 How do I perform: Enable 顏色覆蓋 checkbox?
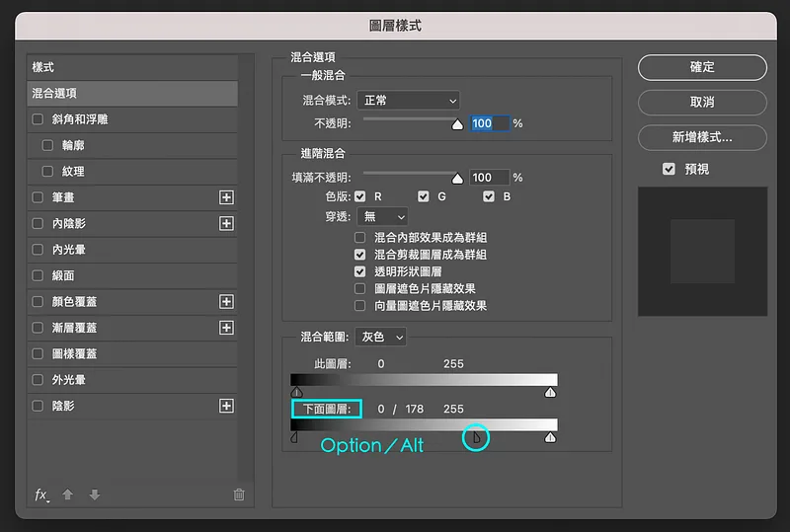(38, 302)
